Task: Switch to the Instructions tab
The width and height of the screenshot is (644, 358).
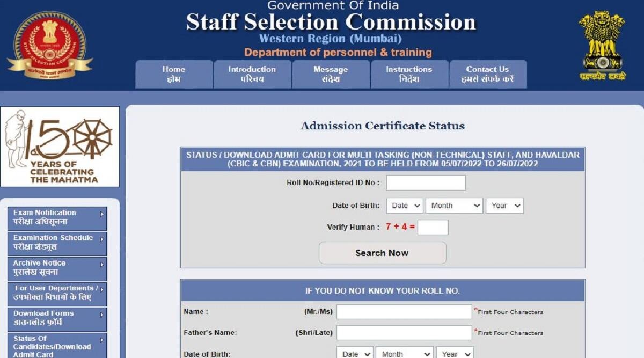Action: click(409, 74)
